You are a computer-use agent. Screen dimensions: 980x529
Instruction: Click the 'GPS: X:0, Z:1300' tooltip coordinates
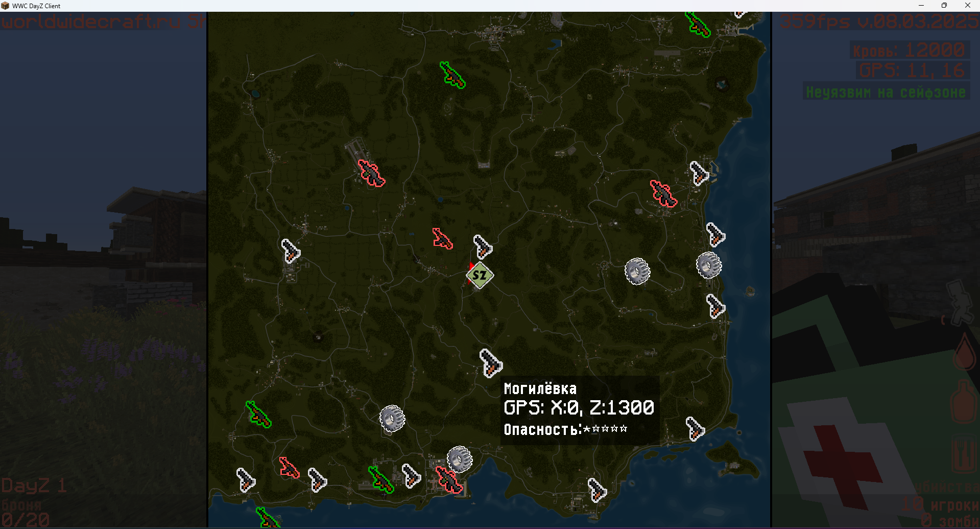coord(579,408)
